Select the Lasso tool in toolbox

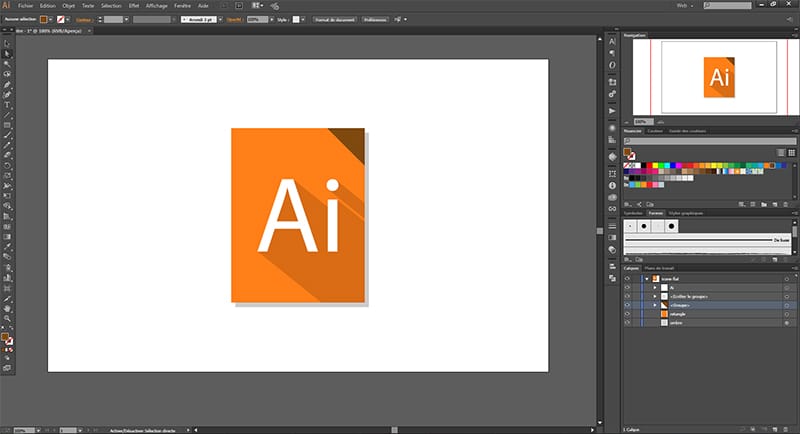click(7, 74)
